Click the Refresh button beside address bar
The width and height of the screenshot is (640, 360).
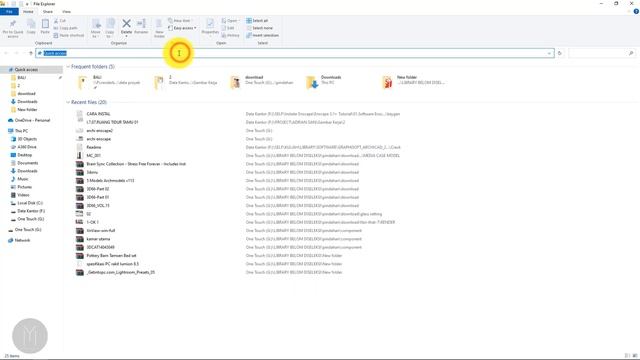pyautogui.click(x=560, y=53)
